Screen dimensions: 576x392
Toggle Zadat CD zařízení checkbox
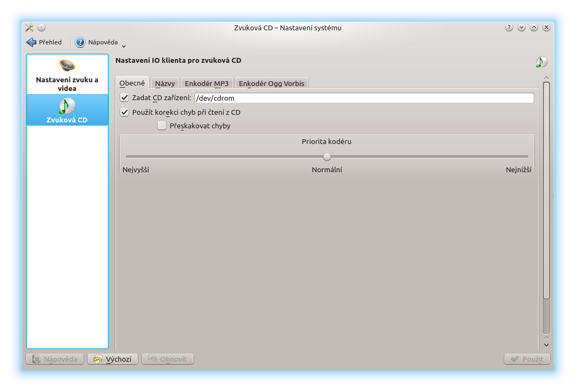click(x=125, y=97)
